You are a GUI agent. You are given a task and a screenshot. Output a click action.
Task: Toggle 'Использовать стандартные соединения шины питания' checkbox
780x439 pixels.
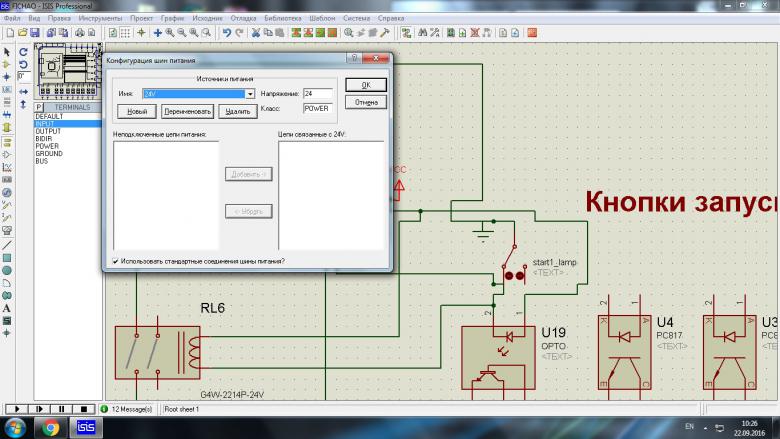click(x=115, y=261)
